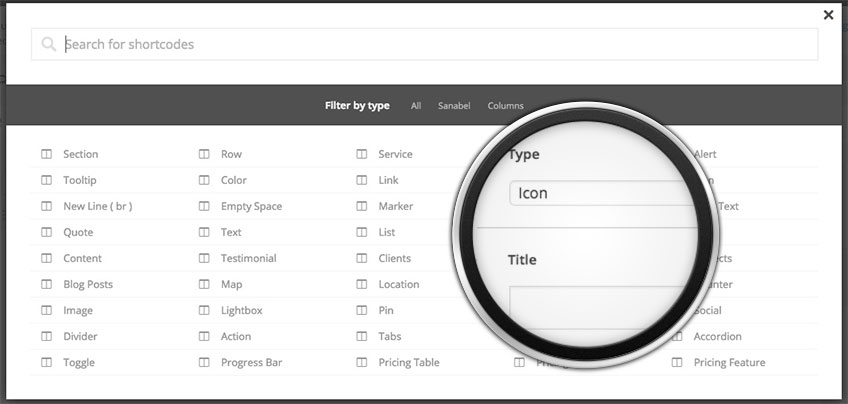Viewport: 848px width, 404px height.
Task: Click the icon next to the Progress Bar shortcode
Action: pos(204,363)
